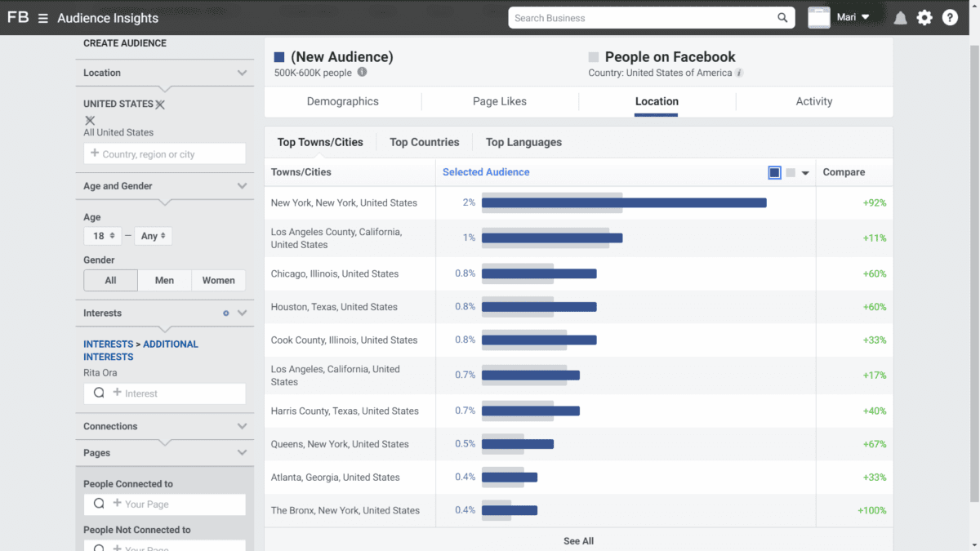The height and width of the screenshot is (551, 980).
Task: Click info icon next to 500K-600K people
Action: click(x=362, y=72)
